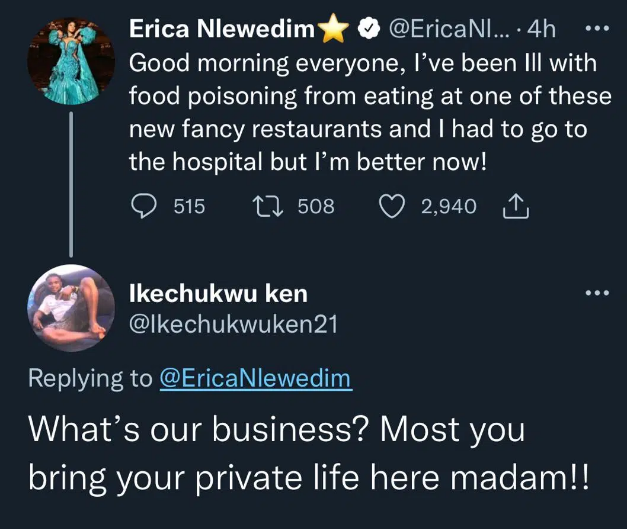This screenshot has height=529, width=627.
Task: Open more options on Erica's tweet
Action: tap(595, 28)
